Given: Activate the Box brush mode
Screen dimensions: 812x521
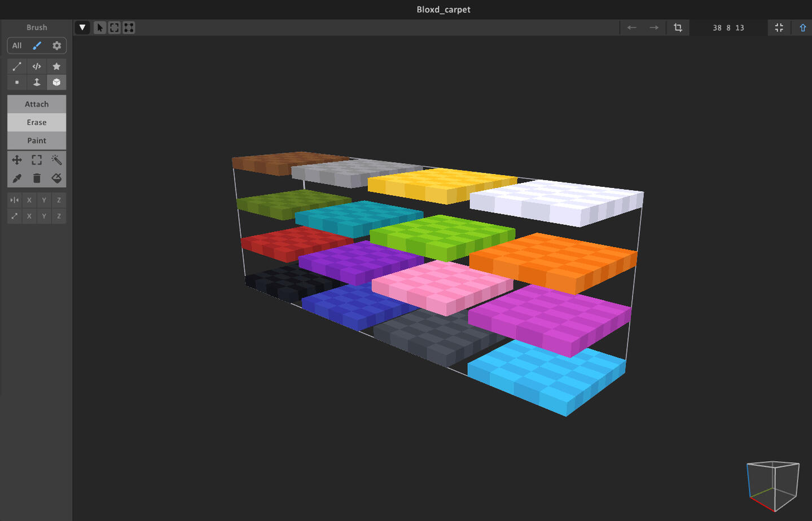Looking at the screenshot, I should click(56, 82).
